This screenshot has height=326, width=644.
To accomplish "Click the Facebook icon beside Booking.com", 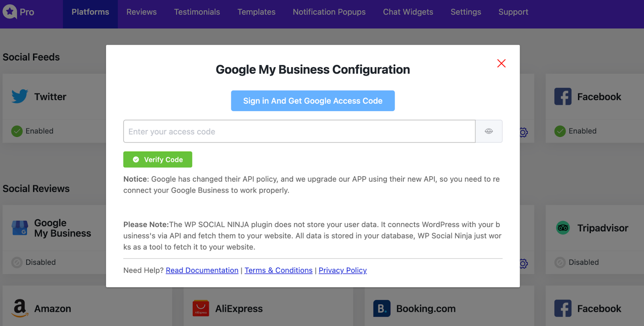I will pos(563,308).
